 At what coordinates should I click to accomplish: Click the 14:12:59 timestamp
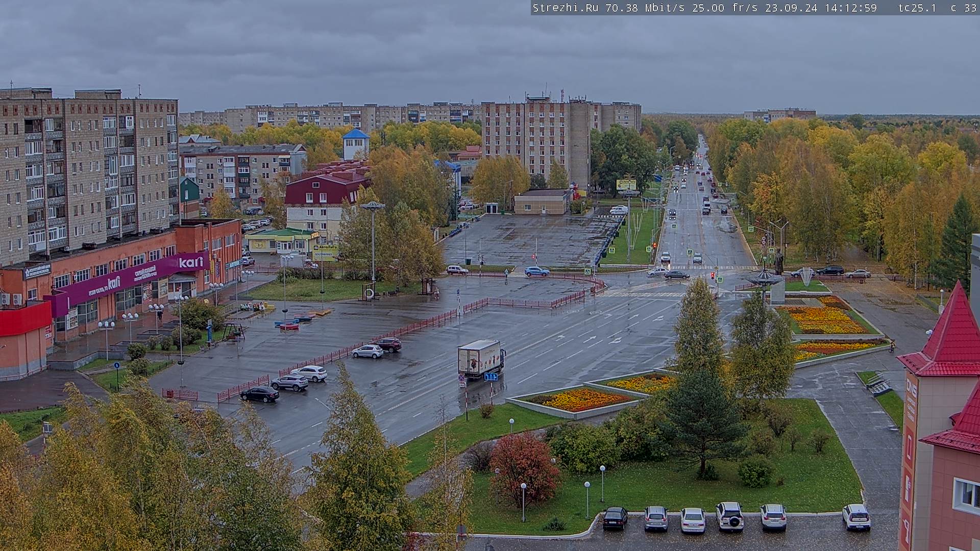click(850, 8)
